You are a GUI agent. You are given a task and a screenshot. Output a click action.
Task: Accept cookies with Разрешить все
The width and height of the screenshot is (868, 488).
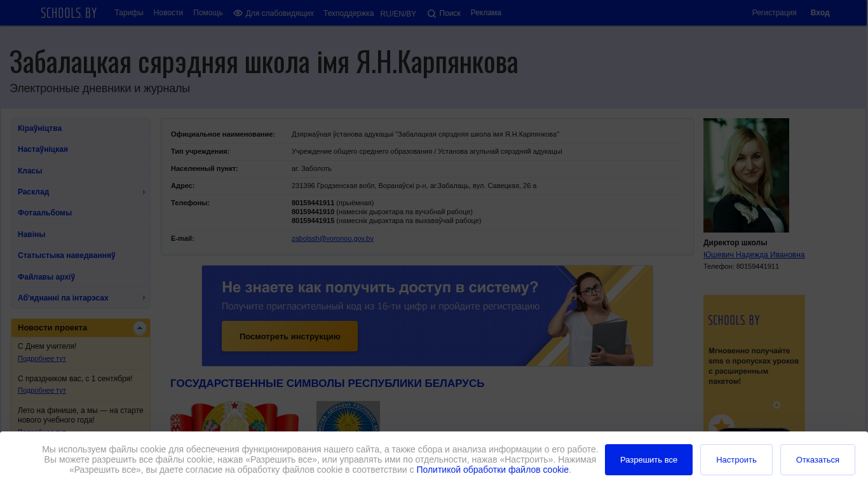pos(649,459)
